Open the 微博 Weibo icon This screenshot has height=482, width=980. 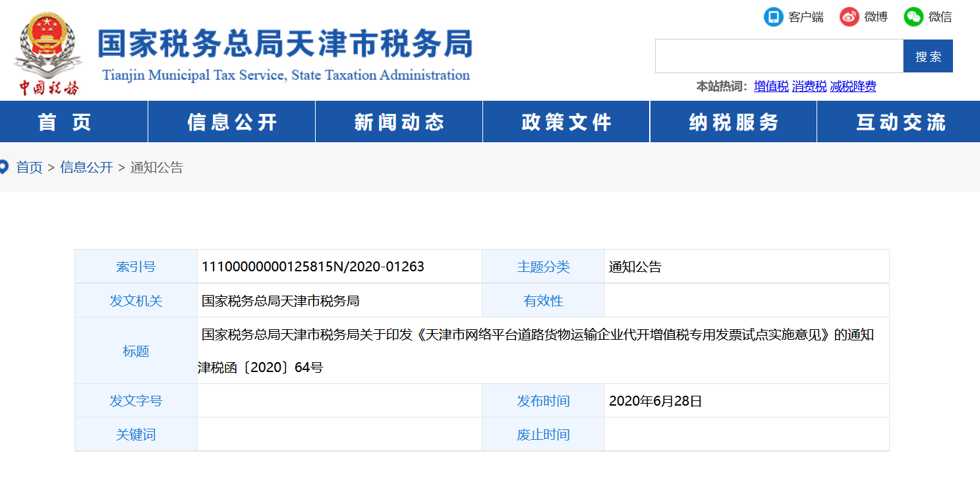pyautogui.click(x=850, y=17)
